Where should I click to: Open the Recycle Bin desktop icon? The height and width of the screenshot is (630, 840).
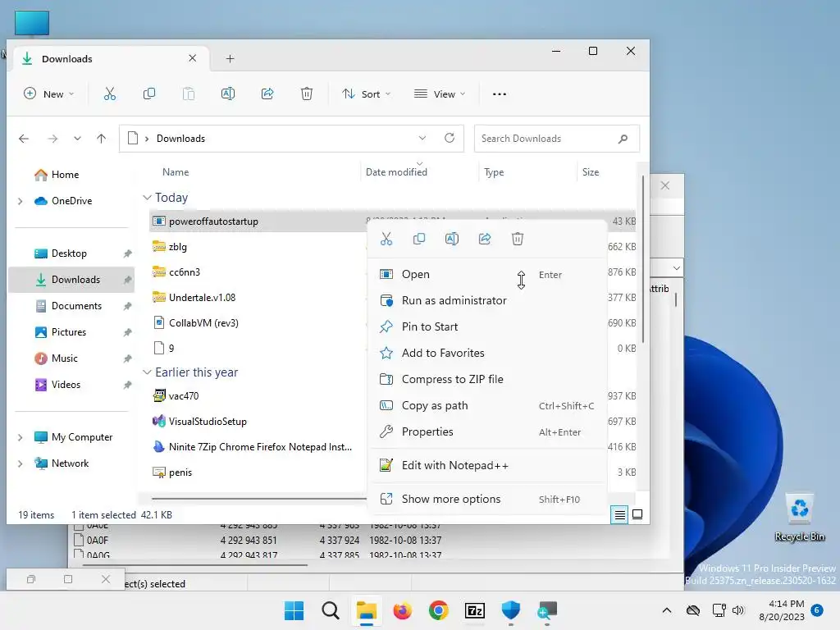coord(800,518)
